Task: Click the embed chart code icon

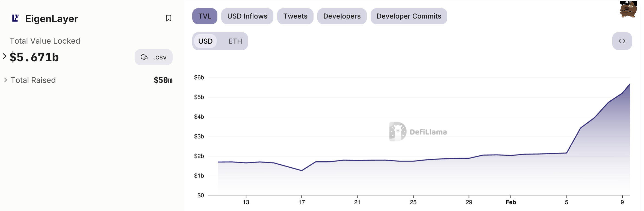Action: tap(622, 41)
